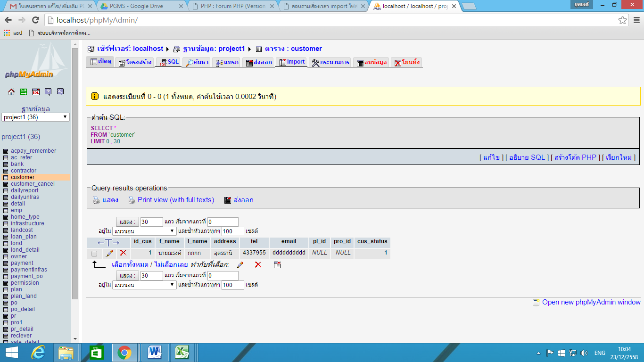Viewport: 644px width, 362px height.
Task: Click the แสดง button above the results table
Action: [127, 222]
